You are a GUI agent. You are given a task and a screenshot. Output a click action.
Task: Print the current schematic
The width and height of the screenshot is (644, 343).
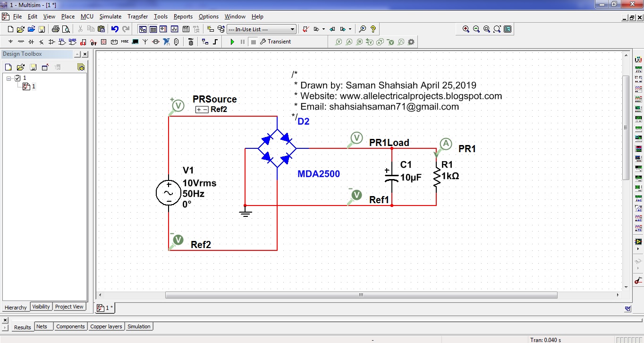(x=56, y=29)
